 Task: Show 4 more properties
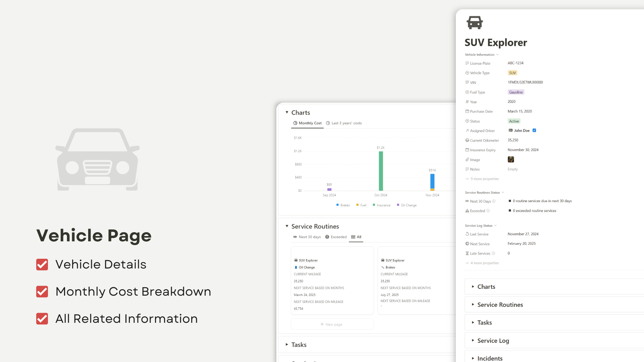[x=482, y=263]
